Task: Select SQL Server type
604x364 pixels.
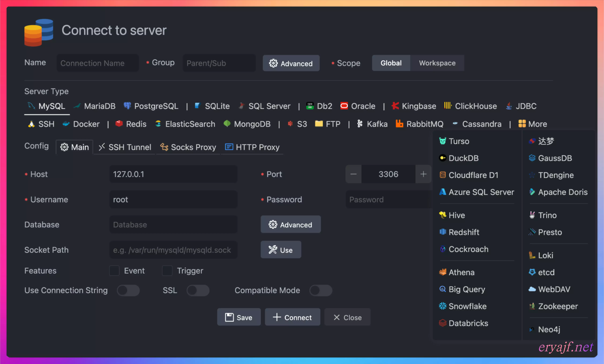Action: click(265, 106)
